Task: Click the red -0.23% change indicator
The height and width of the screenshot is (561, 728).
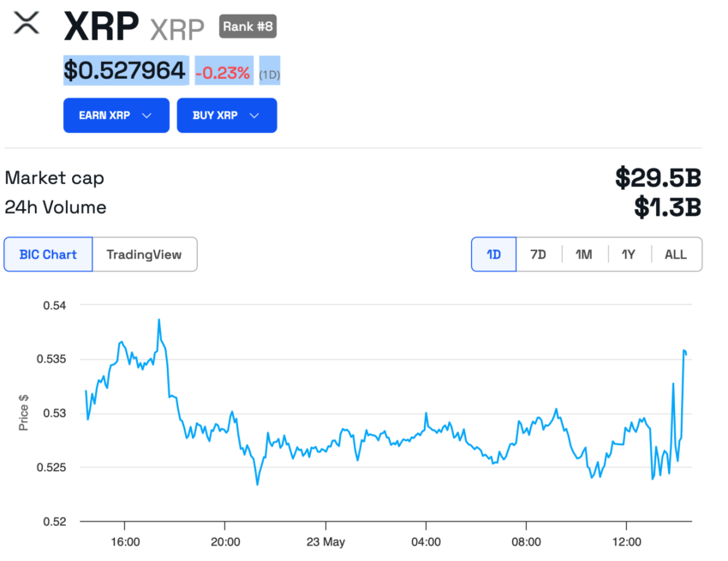Action: [x=224, y=72]
